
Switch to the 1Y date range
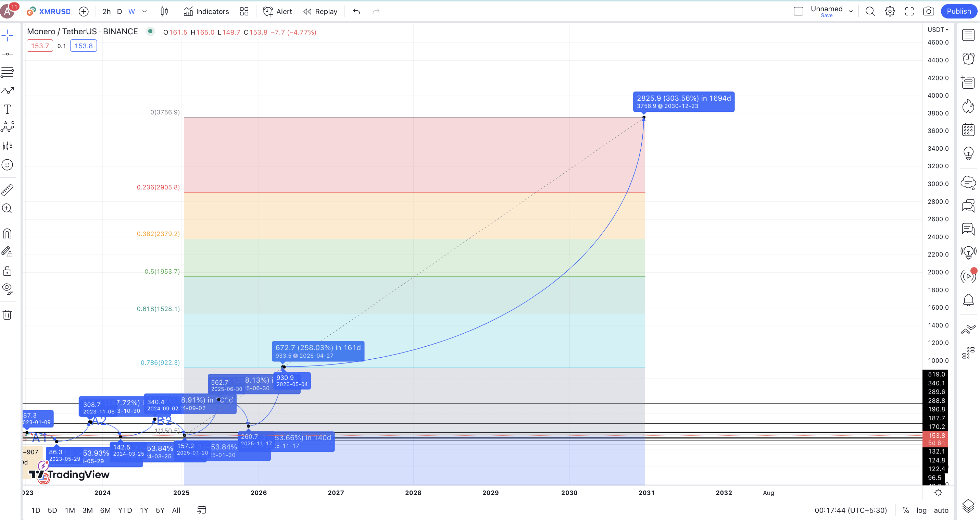(x=144, y=510)
